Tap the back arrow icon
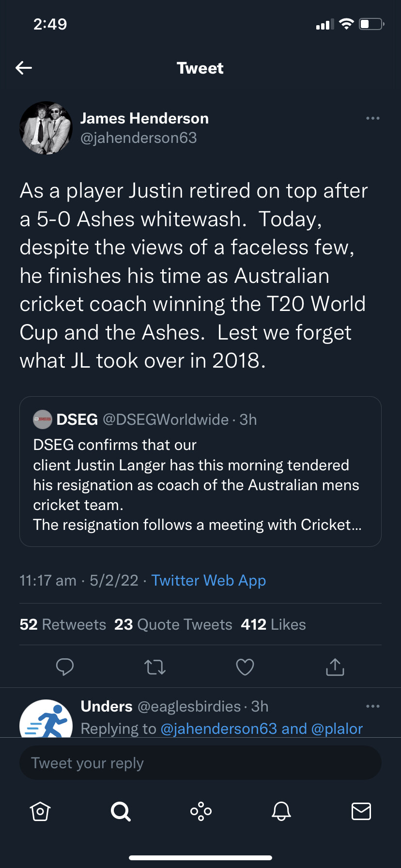Image resolution: width=401 pixels, height=868 pixels. pyautogui.click(x=24, y=68)
